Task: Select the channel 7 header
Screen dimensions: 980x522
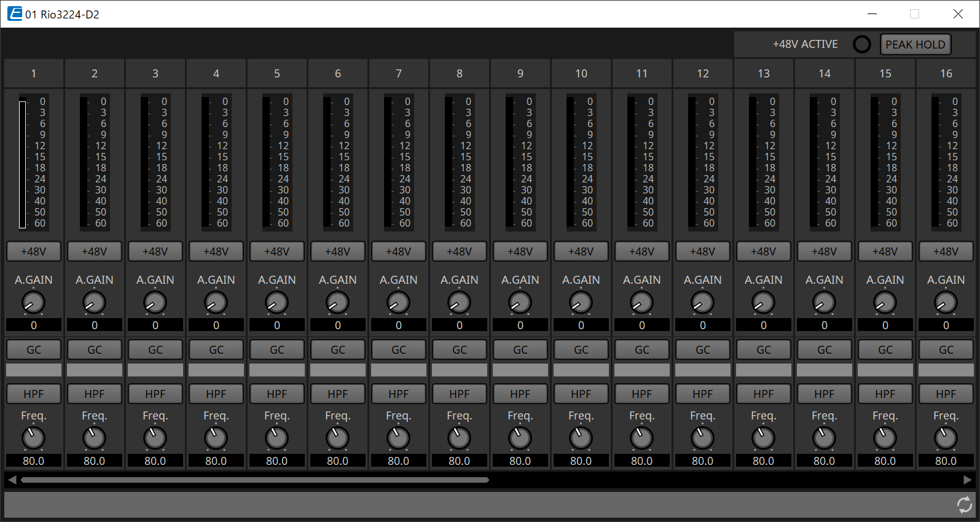Action: 399,74
